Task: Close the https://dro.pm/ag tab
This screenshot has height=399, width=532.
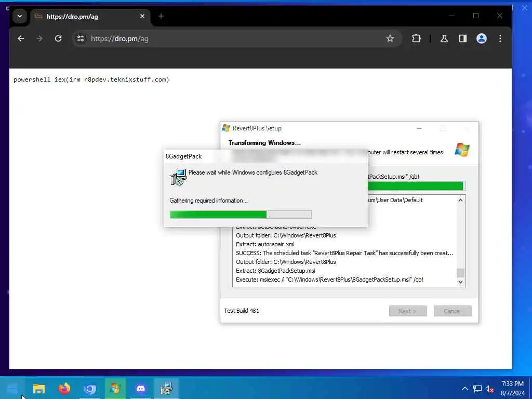Action: pyautogui.click(x=142, y=16)
